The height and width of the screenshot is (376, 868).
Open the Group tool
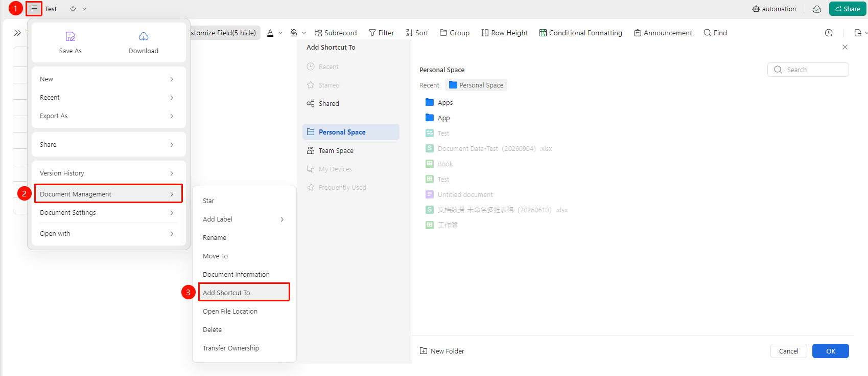pyautogui.click(x=455, y=33)
